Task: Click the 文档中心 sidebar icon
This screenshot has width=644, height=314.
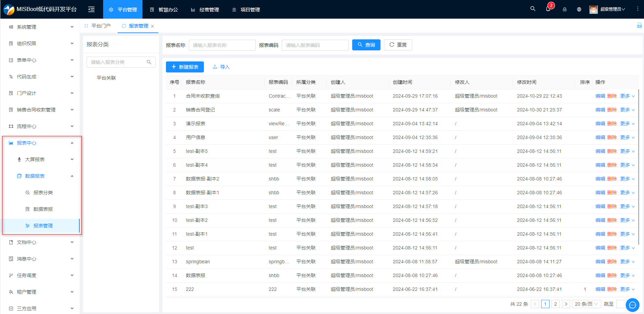Action: tap(11, 242)
